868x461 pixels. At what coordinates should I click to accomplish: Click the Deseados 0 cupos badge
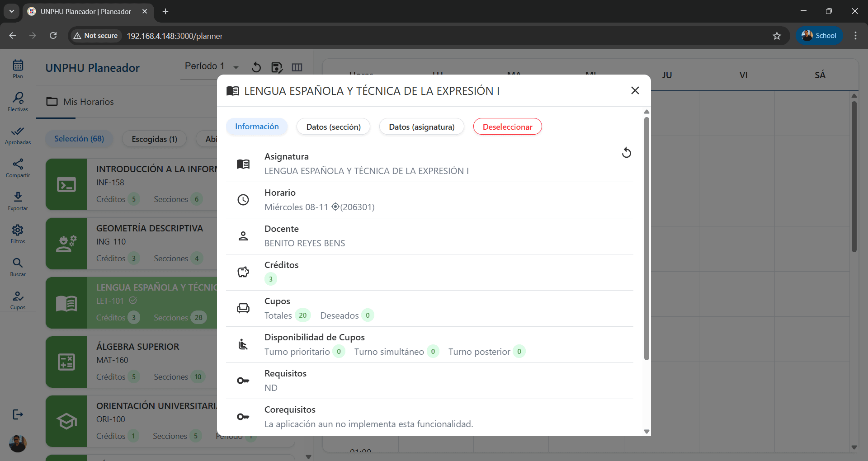[368, 315]
